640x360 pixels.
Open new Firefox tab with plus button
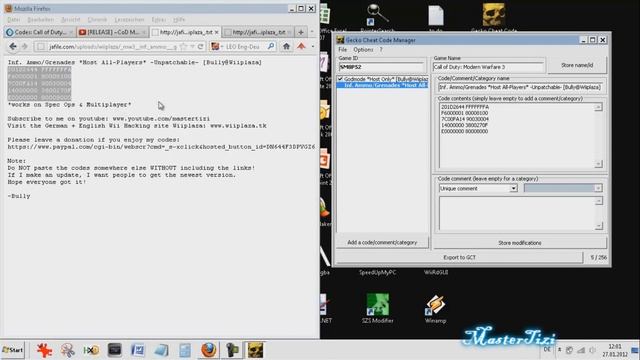point(301,32)
